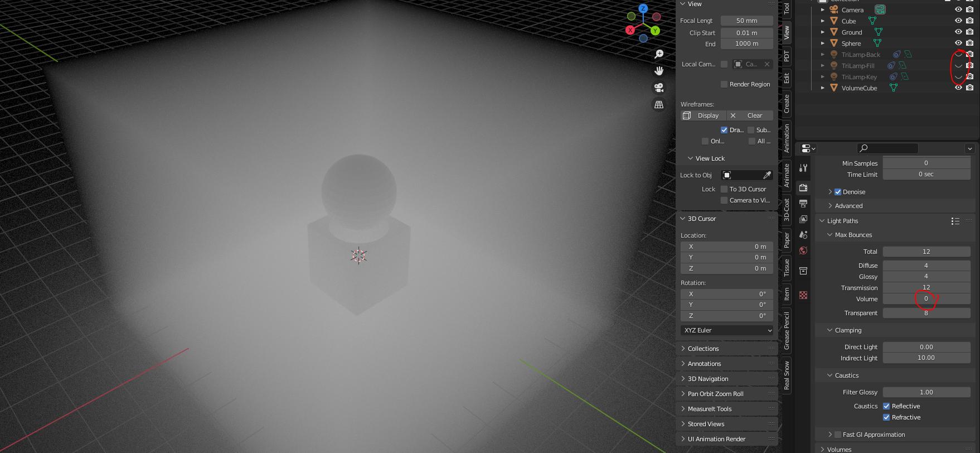Switch to the PDT sidebar tab

point(787,56)
